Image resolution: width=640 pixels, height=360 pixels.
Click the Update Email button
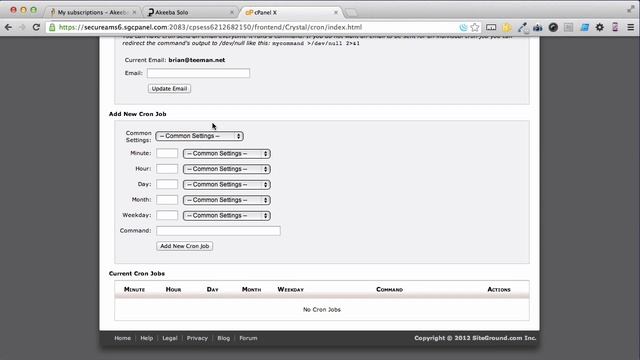click(x=169, y=89)
